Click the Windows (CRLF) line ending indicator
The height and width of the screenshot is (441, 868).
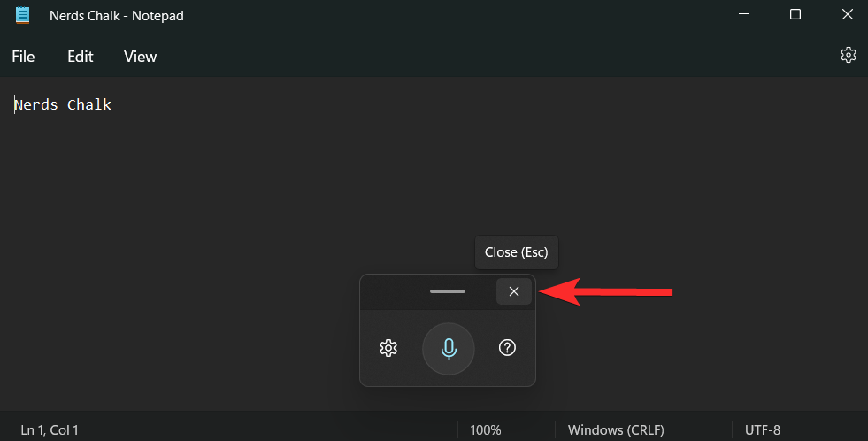pos(616,429)
